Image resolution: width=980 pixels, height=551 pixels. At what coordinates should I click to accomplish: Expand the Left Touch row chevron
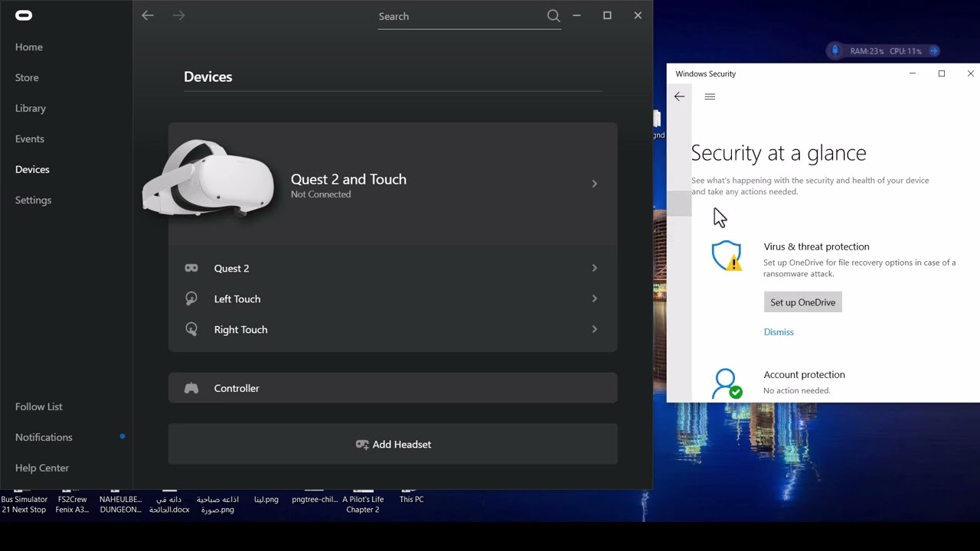[594, 298]
